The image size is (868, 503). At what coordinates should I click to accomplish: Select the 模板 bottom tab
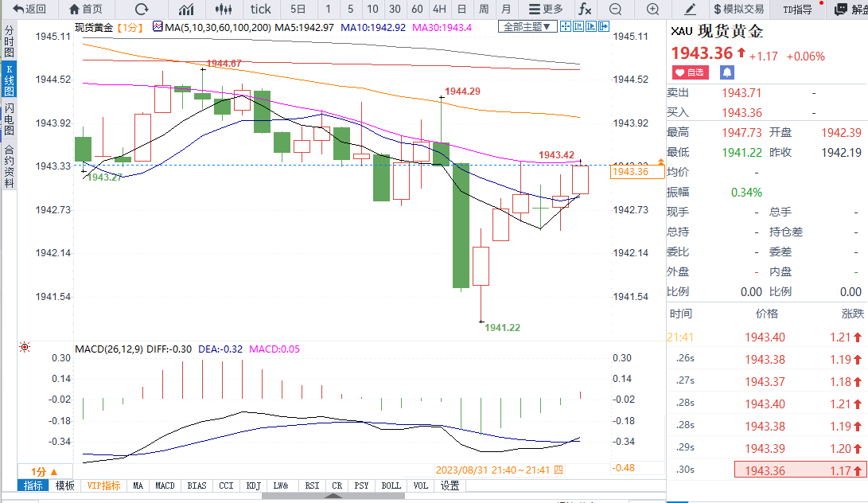[64, 485]
